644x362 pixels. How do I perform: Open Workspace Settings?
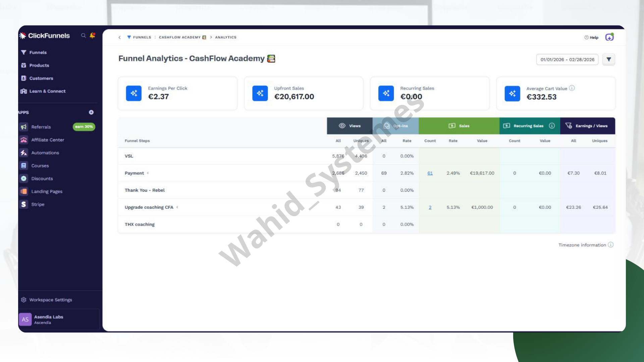pos(50,300)
